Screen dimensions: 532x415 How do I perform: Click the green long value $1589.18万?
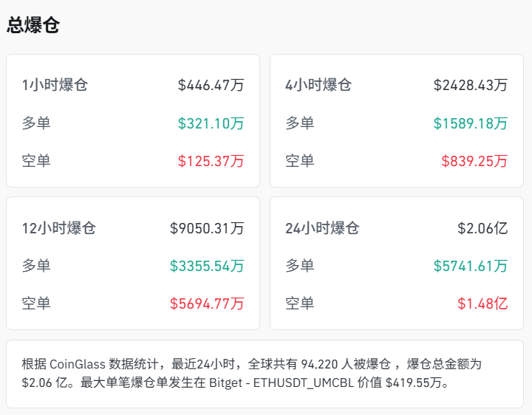point(471,123)
